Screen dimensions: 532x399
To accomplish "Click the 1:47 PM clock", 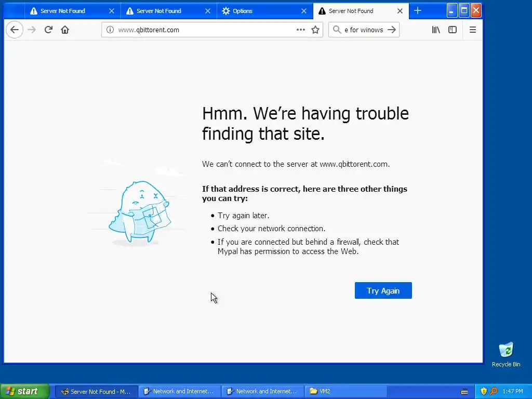I will pyautogui.click(x=513, y=392).
